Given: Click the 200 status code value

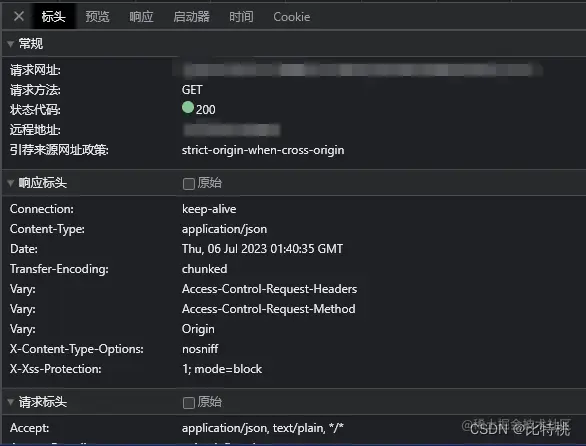Looking at the screenshot, I should tap(206, 110).
